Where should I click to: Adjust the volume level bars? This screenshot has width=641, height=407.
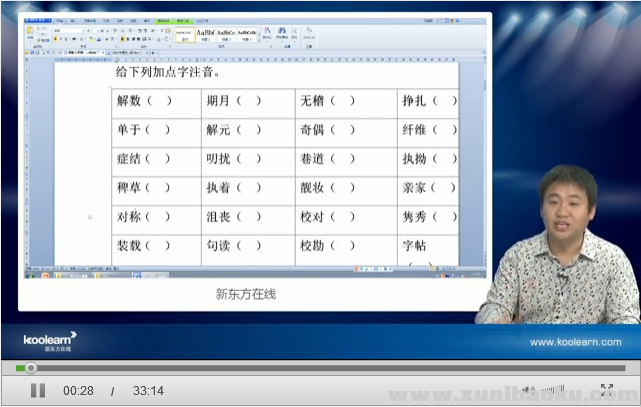pos(552,390)
